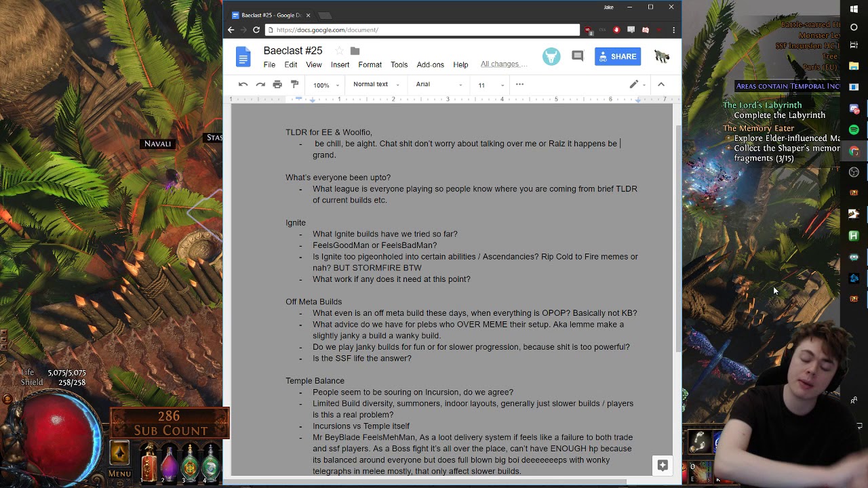Open Cortana search circle on taskbar
Viewport: 868px width, 488px height.
click(854, 27)
